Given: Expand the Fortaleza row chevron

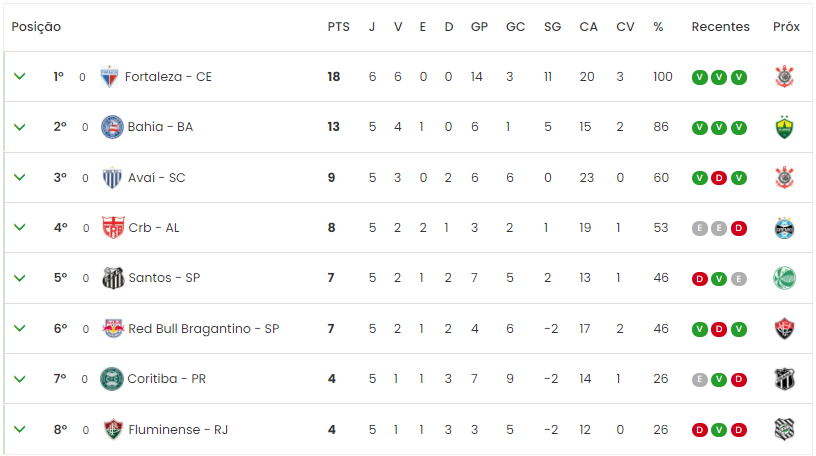Looking at the screenshot, I should point(20,77).
